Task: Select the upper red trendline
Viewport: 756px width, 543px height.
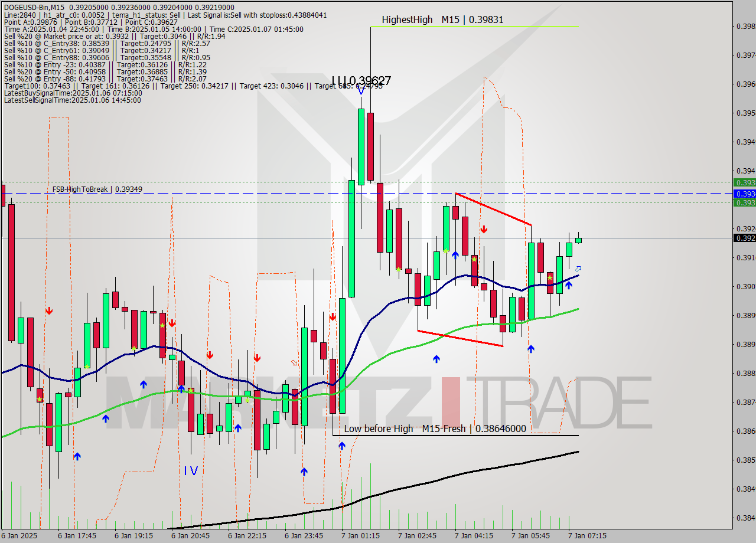Action: (493, 209)
